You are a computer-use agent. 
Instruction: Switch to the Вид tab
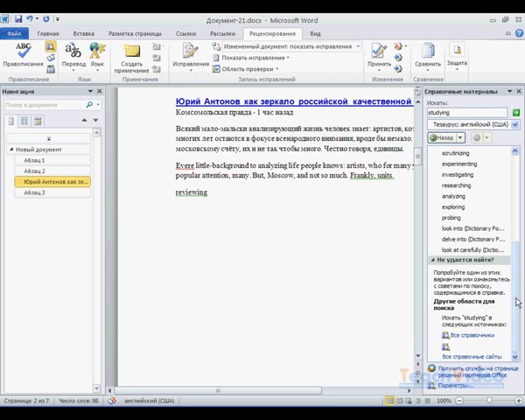[x=315, y=33]
